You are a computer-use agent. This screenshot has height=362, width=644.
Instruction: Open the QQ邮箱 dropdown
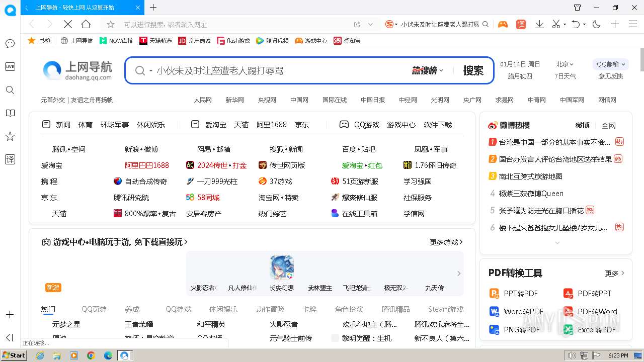[x=611, y=64]
